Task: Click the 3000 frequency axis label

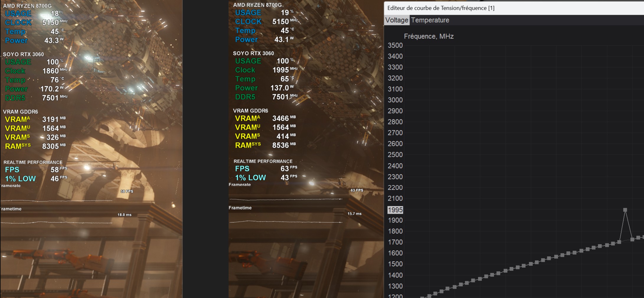Action: 395,100
